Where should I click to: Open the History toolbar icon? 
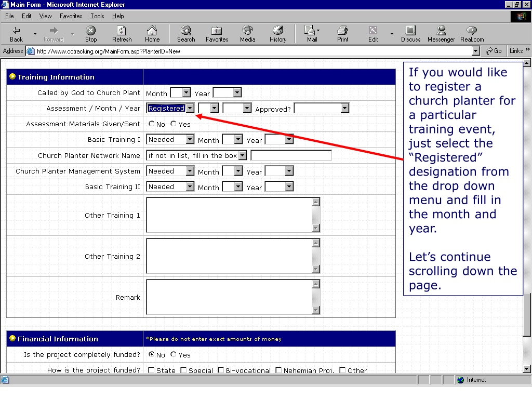click(278, 34)
